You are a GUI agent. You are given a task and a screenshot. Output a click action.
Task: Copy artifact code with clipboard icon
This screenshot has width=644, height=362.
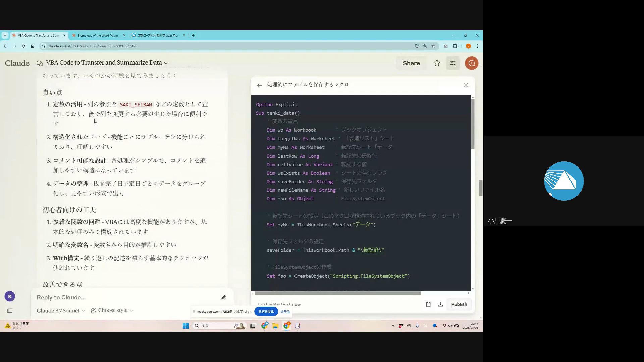pos(428,304)
